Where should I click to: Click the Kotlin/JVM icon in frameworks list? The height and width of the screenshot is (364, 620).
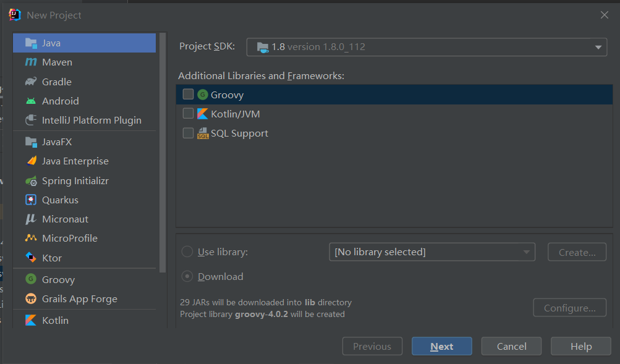coord(203,114)
